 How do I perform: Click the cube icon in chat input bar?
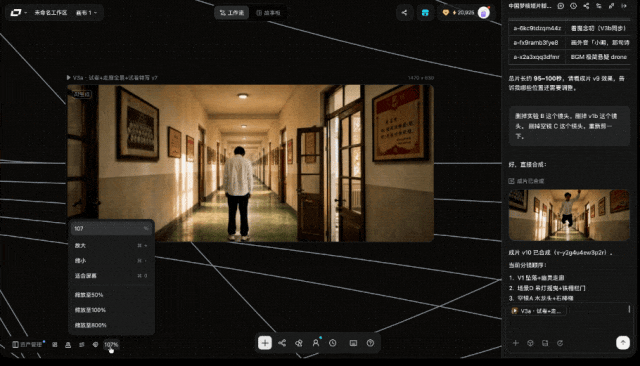click(530, 343)
